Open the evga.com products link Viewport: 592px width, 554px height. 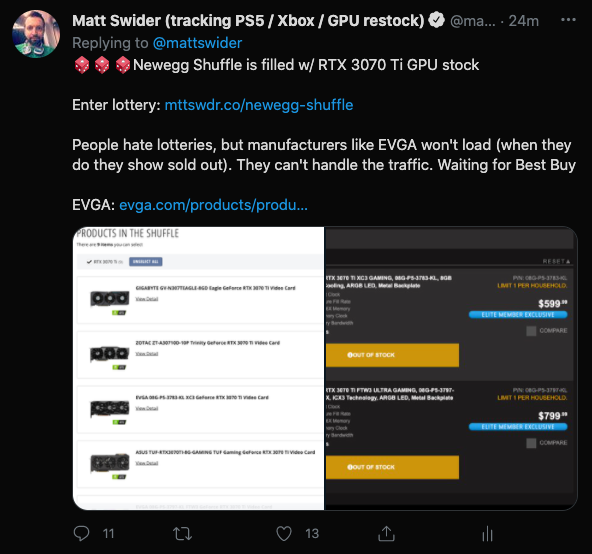coord(213,205)
